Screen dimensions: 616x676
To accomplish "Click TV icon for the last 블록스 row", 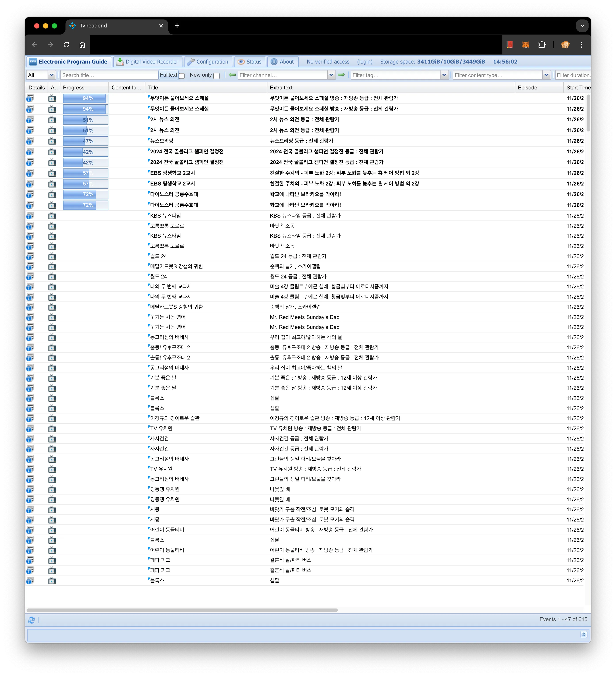I will (52, 581).
